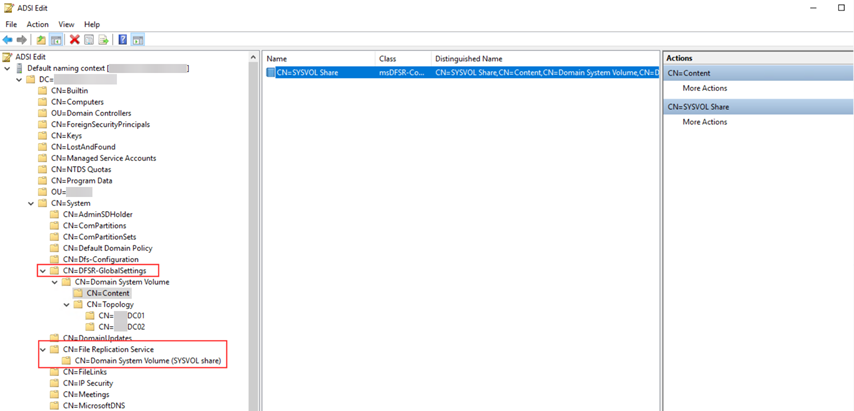Select CN=ComPartitionSets in the tree
The height and width of the screenshot is (411, 854).
tap(99, 237)
